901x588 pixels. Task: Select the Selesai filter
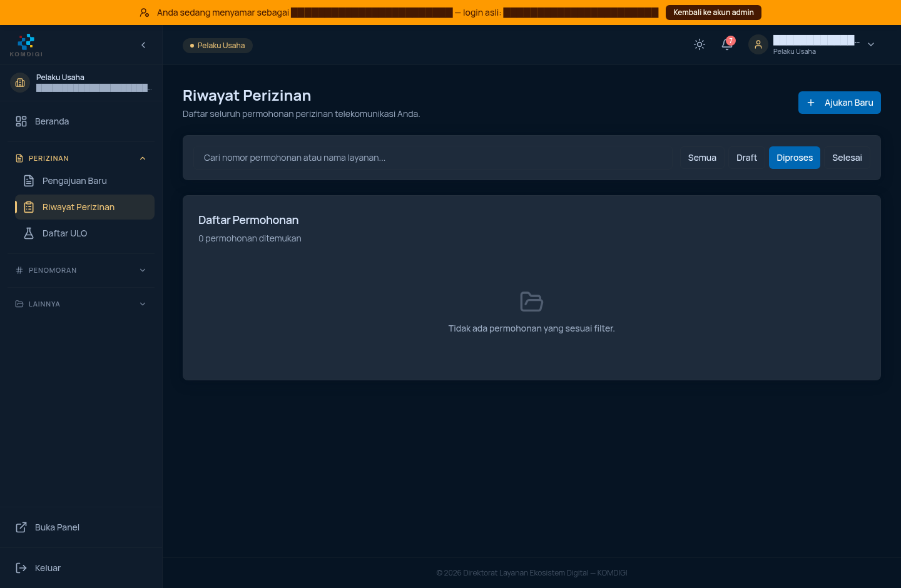pos(847,158)
